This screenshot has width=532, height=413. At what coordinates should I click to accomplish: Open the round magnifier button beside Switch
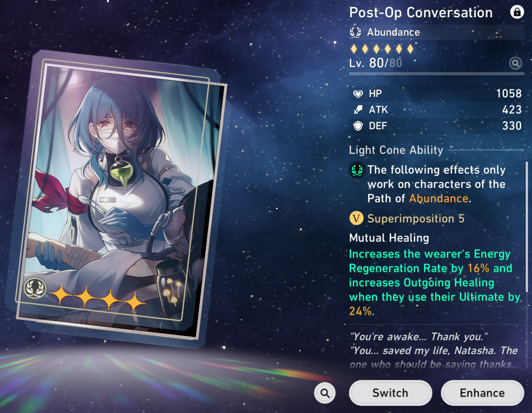pos(325,393)
